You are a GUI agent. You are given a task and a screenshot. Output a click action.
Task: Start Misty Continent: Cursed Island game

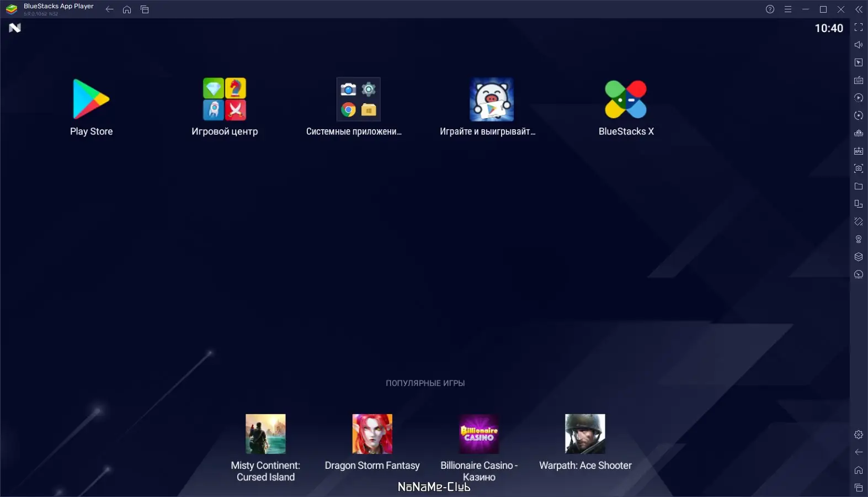click(x=265, y=434)
